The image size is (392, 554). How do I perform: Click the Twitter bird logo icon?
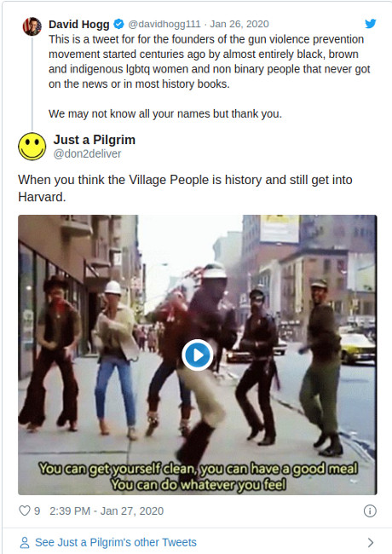pos(370,24)
